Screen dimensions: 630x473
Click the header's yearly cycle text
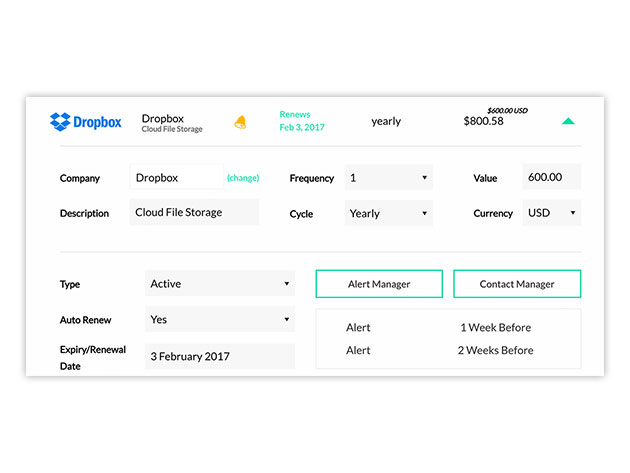[x=386, y=121]
